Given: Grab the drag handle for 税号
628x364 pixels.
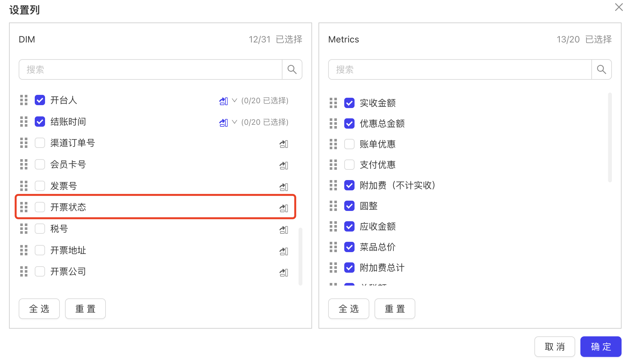Looking at the screenshot, I should click(x=24, y=229).
